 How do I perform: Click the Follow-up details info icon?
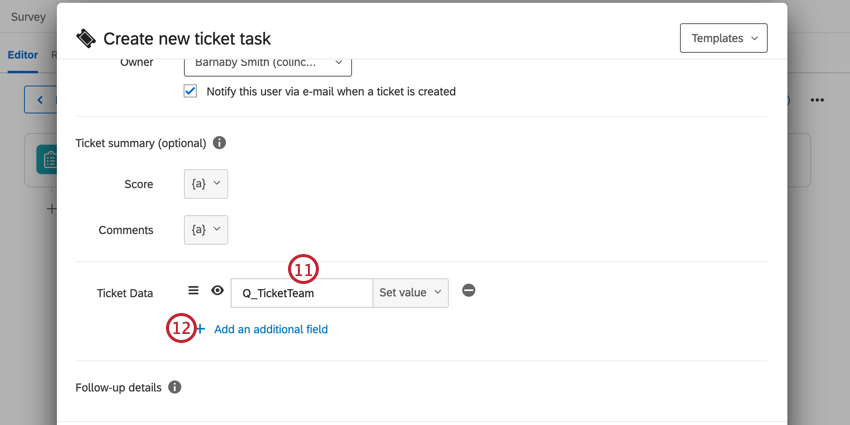click(x=174, y=388)
